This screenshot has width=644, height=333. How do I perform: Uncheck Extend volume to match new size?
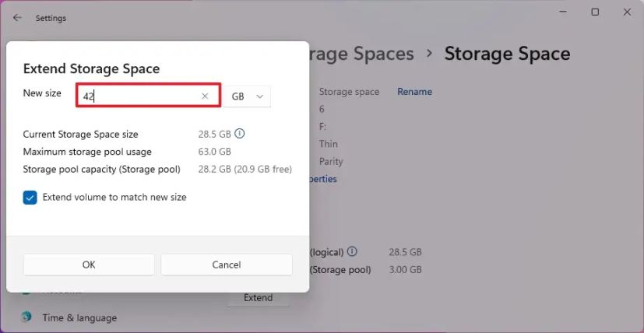point(30,198)
